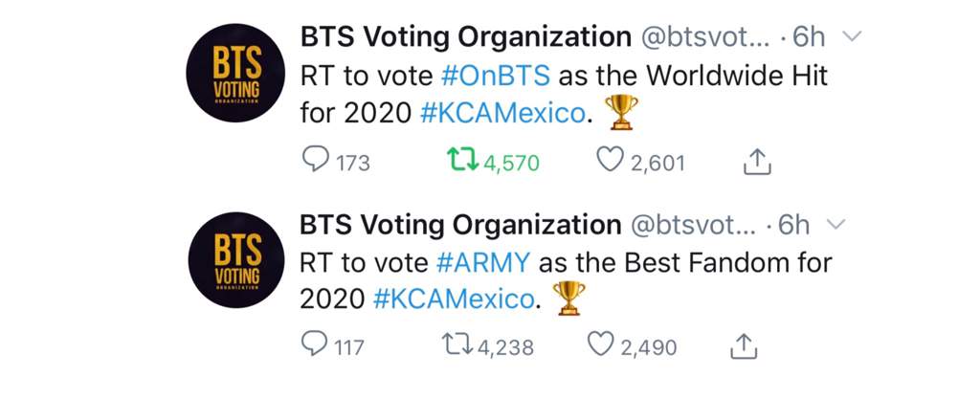Open #KCAMexico hashtag in second tweet
This screenshot has height=398, width=980.
pyautogui.click(x=455, y=299)
